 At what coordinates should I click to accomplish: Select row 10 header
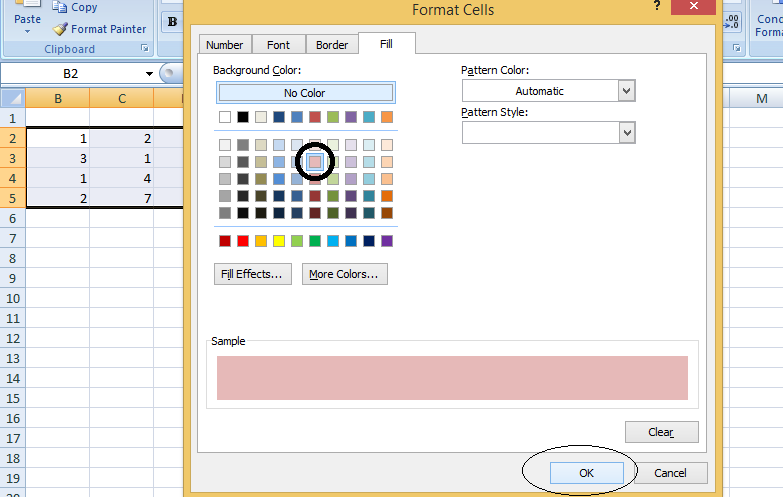12,298
